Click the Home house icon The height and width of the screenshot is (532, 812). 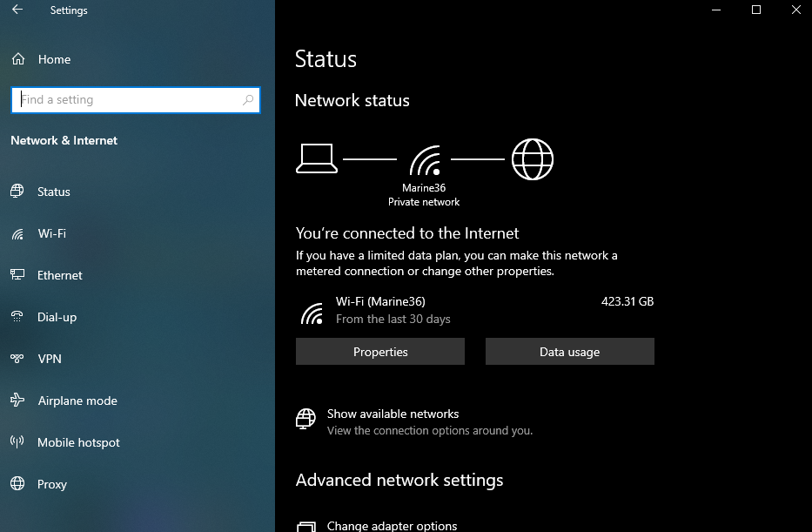(x=18, y=59)
